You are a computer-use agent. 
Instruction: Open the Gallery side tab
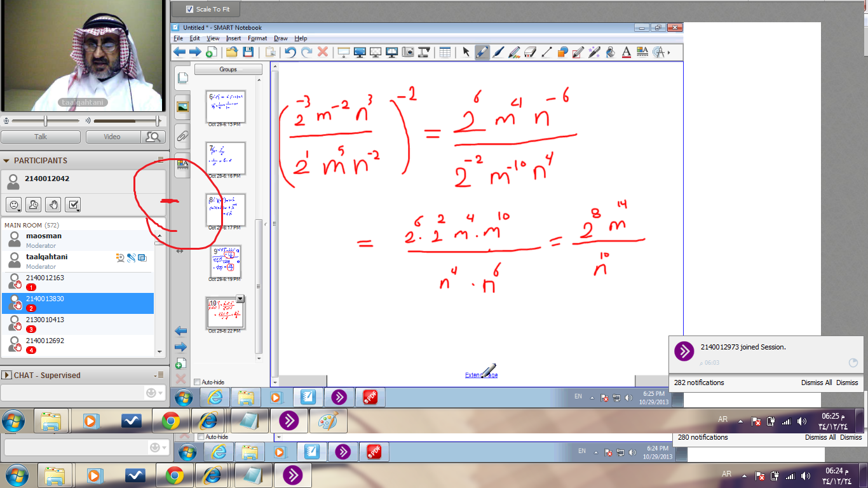coord(182,107)
